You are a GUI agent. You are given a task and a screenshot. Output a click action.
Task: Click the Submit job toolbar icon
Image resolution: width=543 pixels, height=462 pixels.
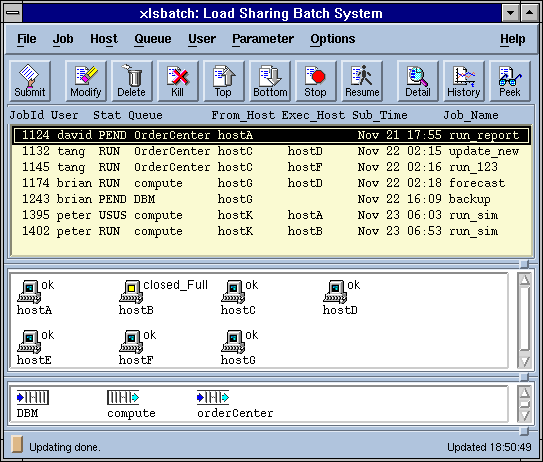30,81
